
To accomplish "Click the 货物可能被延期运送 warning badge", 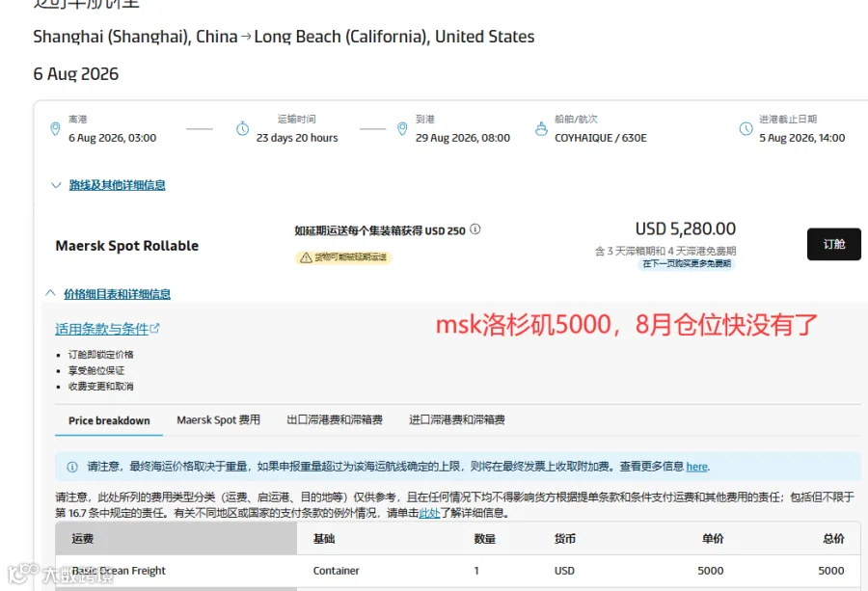I will [343, 257].
